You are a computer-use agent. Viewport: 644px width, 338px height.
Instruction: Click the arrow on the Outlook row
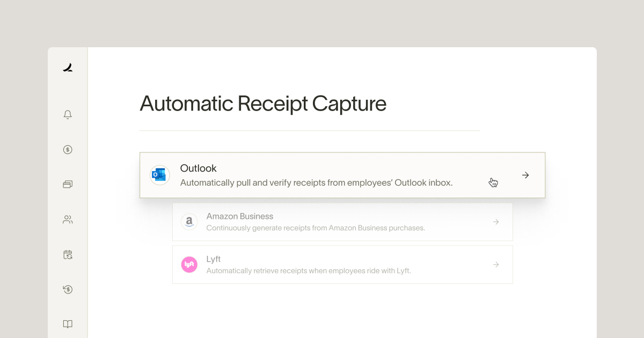pyautogui.click(x=525, y=175)
